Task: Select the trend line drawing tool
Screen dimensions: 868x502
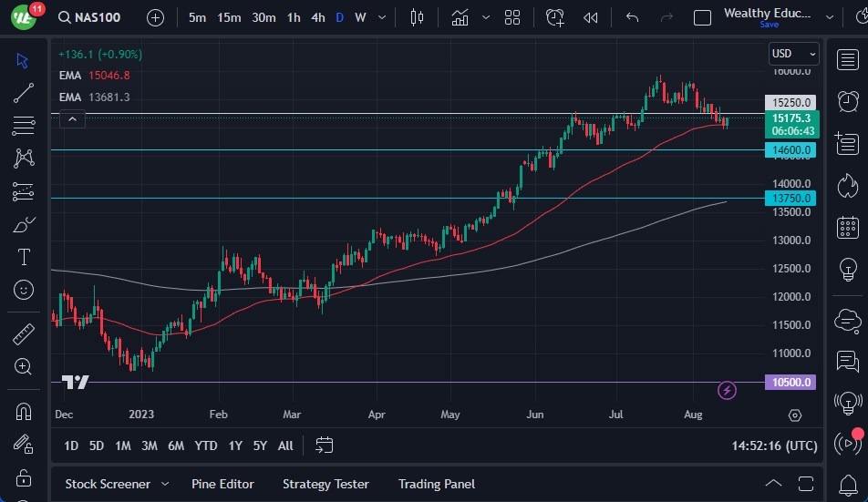Action: pos(24,92)
